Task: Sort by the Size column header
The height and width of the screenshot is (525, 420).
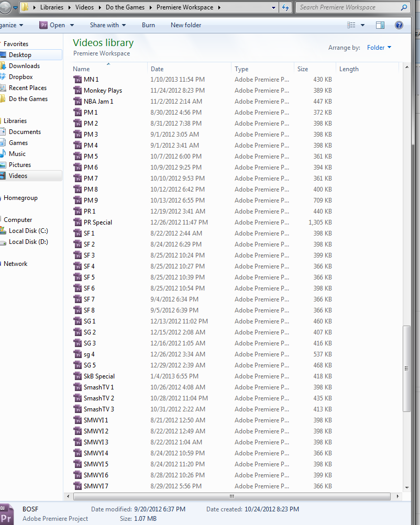Action: (x=315, y=69)
